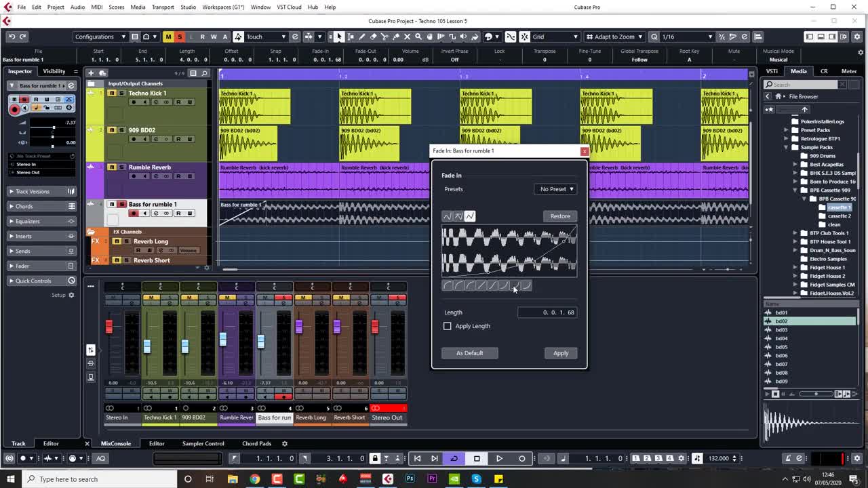Click the Apply button
Viewport: 868px width, 488px height.
pyautogui.click(x=561, y=353)
